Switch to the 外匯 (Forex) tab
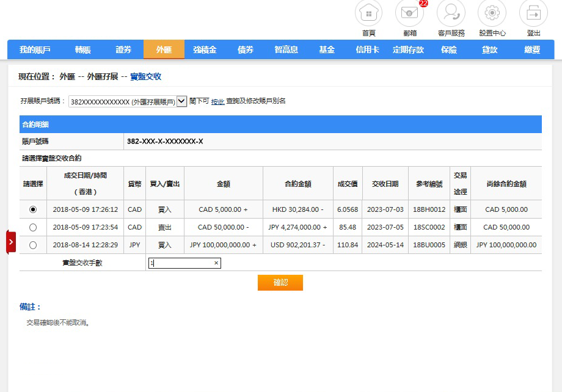562x392 pixels. pyautogui.click(x=164, y=49)
